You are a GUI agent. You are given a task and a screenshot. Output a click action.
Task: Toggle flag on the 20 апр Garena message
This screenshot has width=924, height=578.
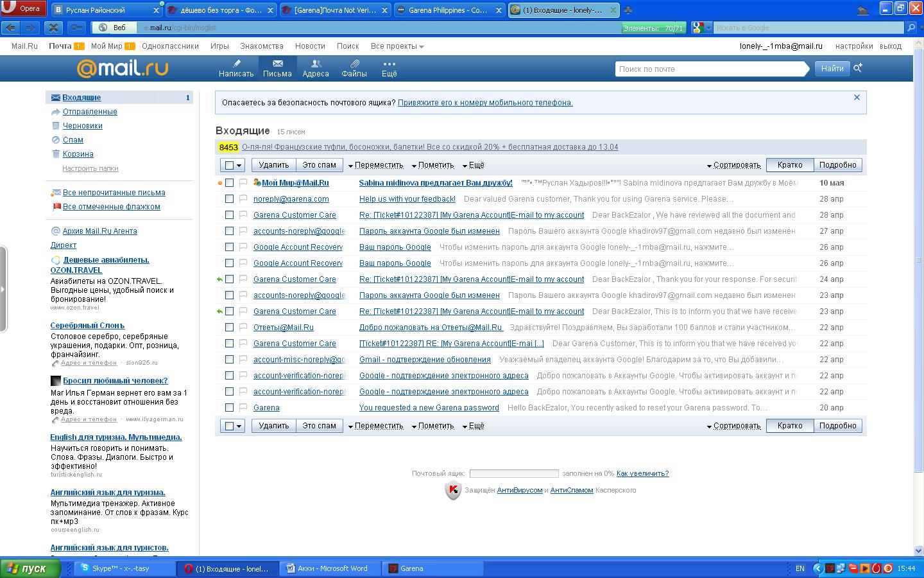[243, 408]
